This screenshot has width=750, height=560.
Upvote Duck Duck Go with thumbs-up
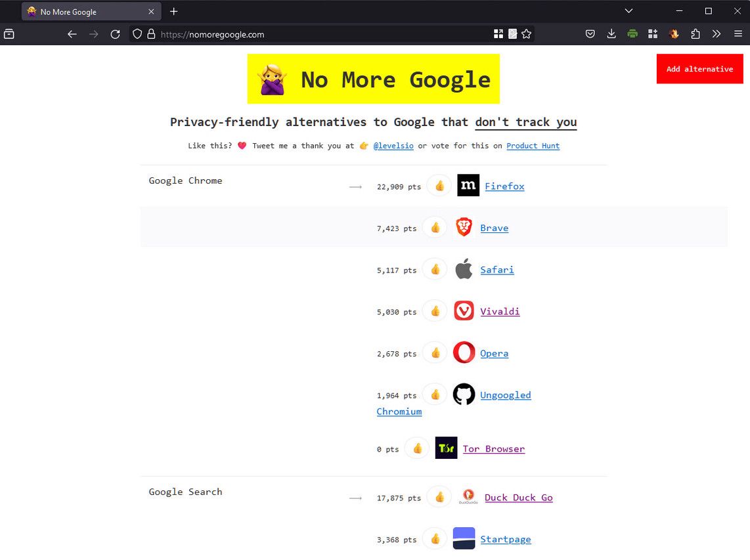pyautogui.click(x=439, y=497)
